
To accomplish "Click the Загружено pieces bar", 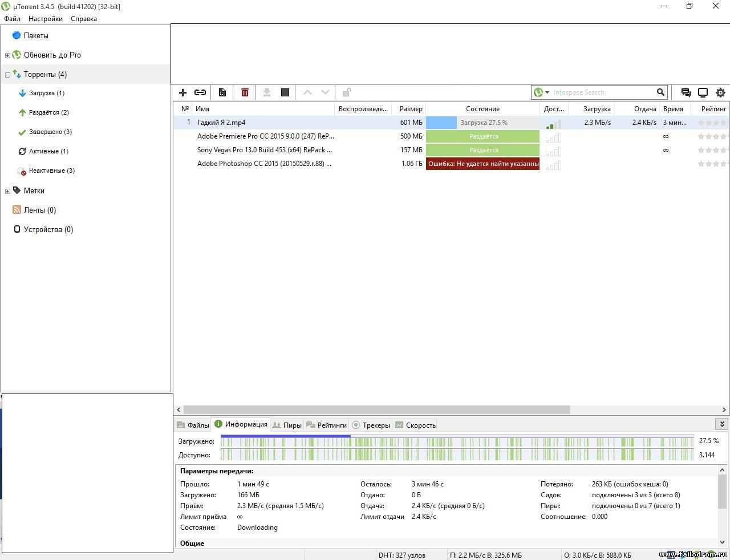I will click(457, 441).
